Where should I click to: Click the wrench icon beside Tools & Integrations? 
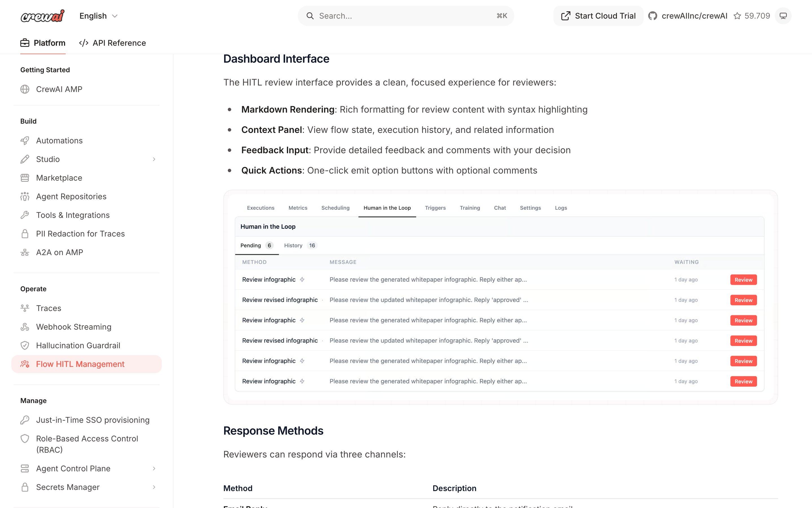point(25,215)
